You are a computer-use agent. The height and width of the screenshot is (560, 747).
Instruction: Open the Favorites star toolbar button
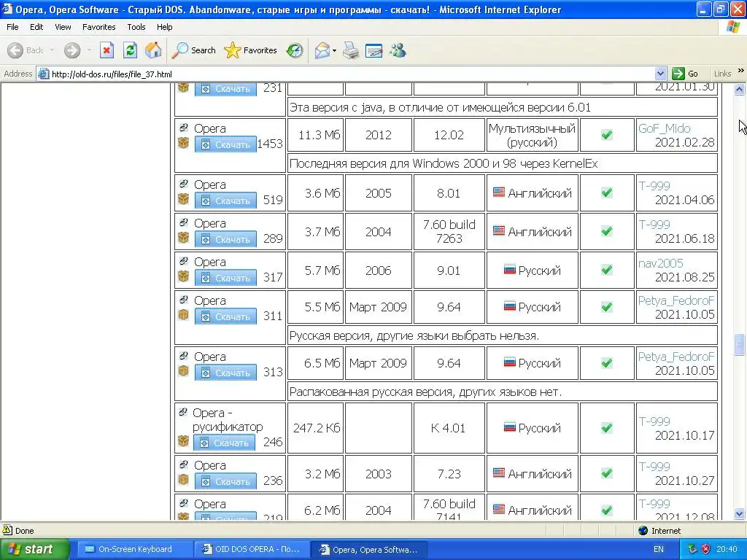[x=250, y=50]
